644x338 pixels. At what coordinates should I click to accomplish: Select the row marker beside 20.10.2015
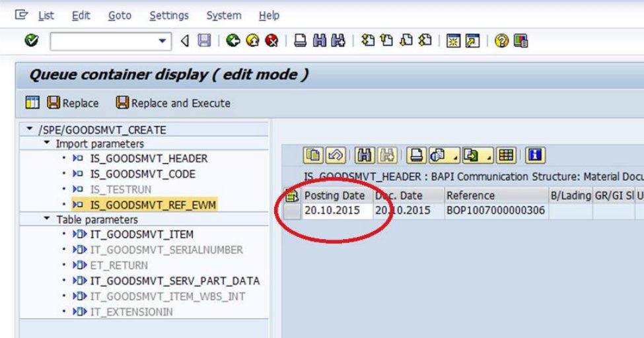click(293, 211)
